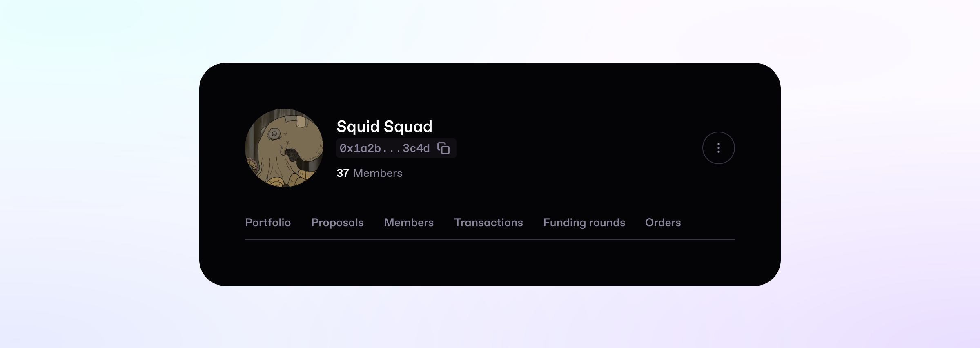Image resolution: width=980 pixels, height=348 pixels.
Task: Select the address chip background
Action: coord(396,148)
